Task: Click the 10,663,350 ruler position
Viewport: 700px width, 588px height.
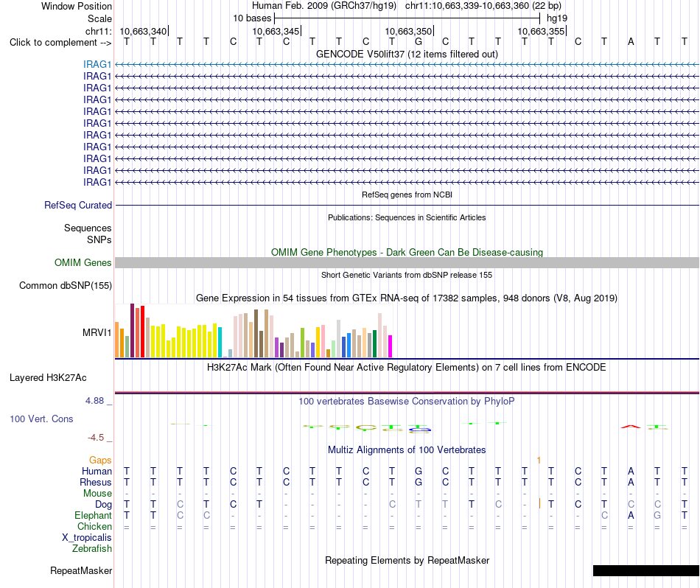Action: point(408,31)
